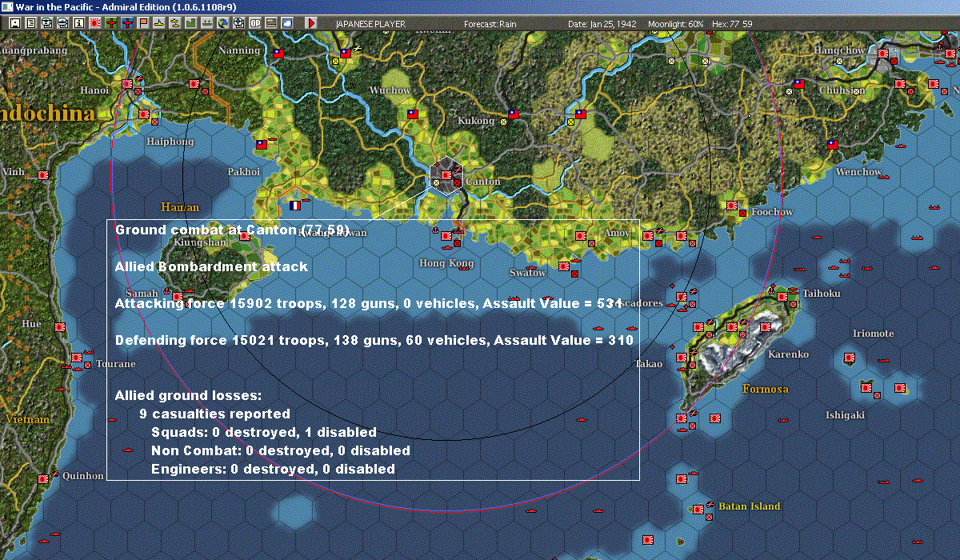Click the red play arrow end-turn icon

[x=311, y=23]
